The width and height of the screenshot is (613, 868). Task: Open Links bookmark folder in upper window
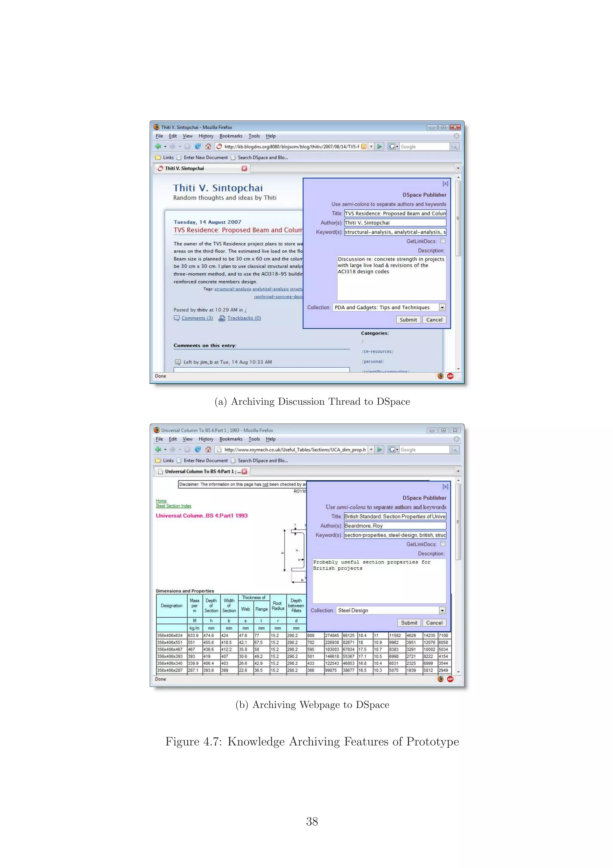[165, 158]
